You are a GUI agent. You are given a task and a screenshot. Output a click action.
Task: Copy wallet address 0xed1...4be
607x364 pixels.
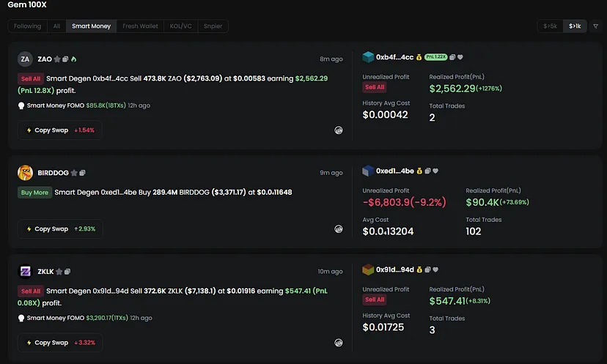[427, 171]
